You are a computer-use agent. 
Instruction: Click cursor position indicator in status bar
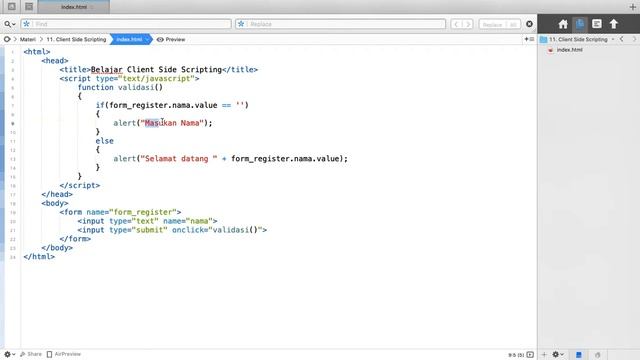(516, 355)
